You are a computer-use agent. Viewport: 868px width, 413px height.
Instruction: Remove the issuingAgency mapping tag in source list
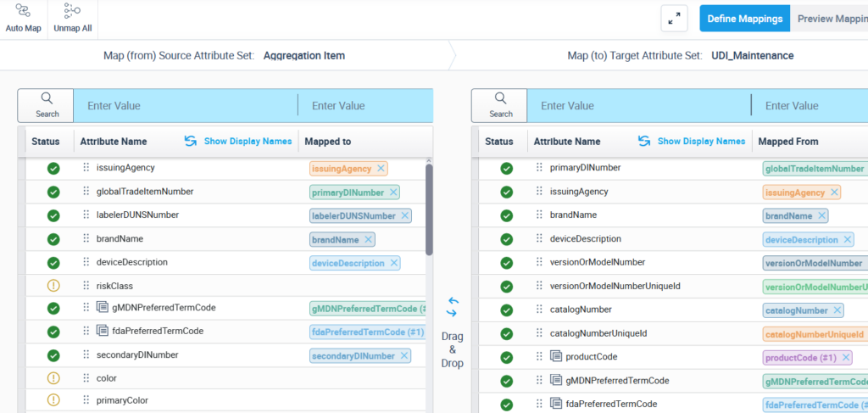click(x=381, y=168)
